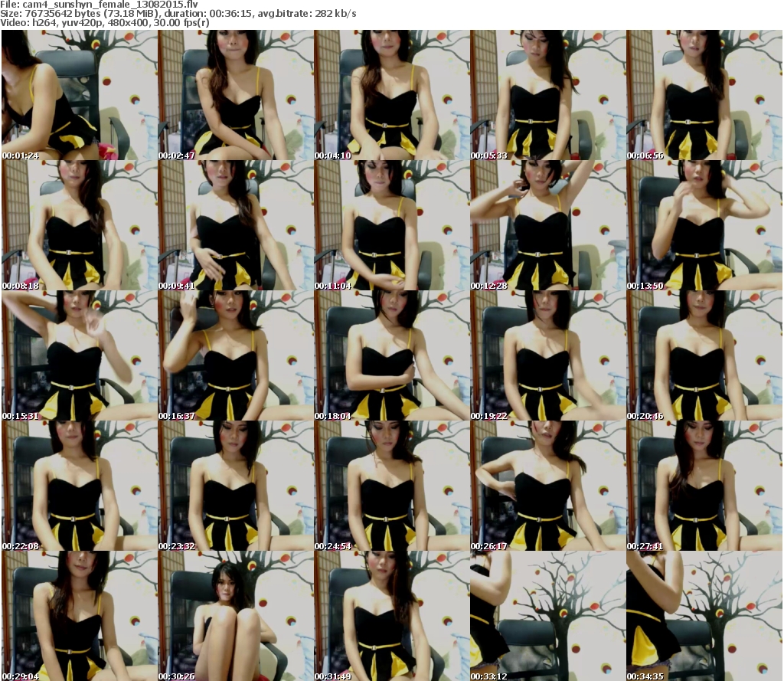Click the thumbnail timestamped 00:33:12
784x681 pixels.
click(x=548, y=616)
